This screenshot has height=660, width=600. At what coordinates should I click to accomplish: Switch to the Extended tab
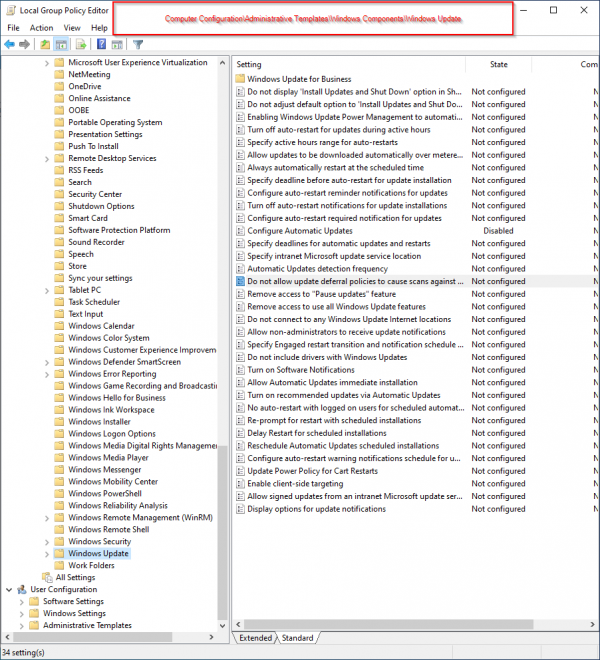tap(255, 637)
